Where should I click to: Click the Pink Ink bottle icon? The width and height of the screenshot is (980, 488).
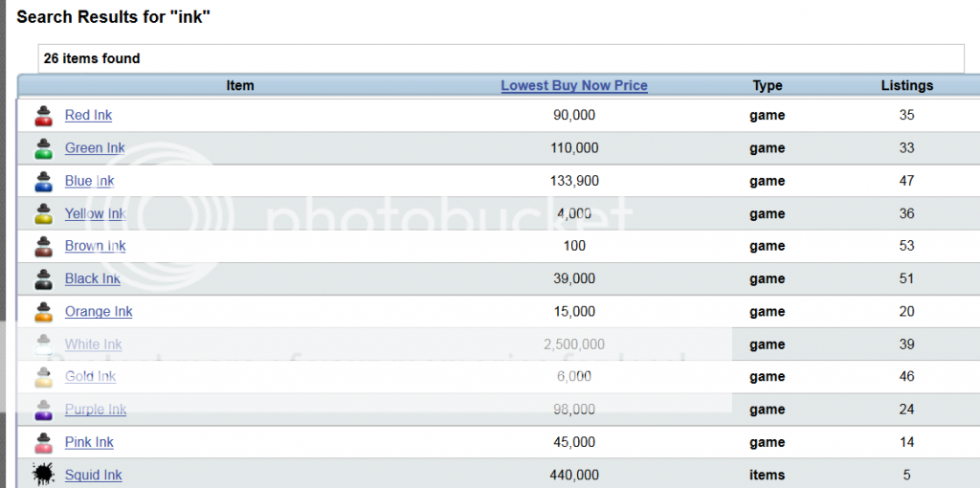(x=43, y=442)
